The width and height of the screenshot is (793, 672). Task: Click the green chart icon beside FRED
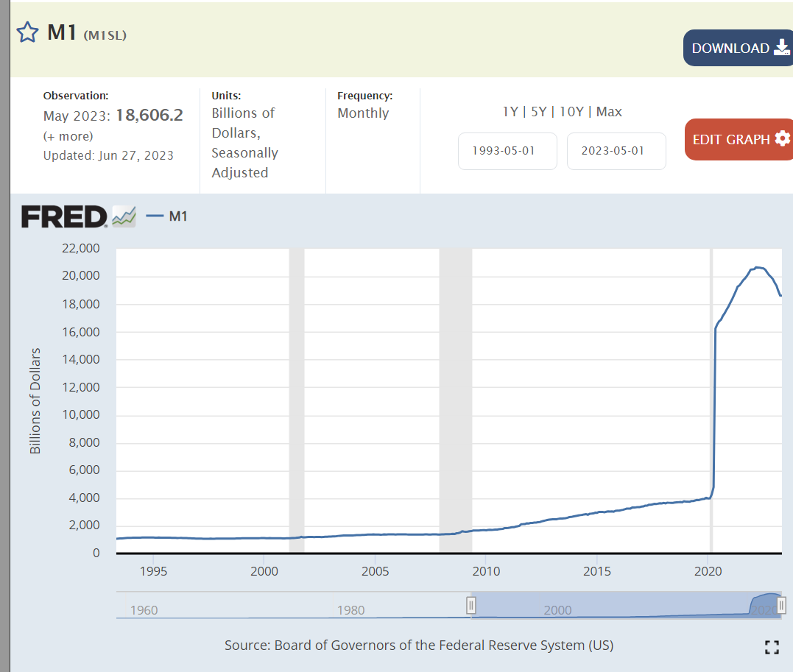124,216
